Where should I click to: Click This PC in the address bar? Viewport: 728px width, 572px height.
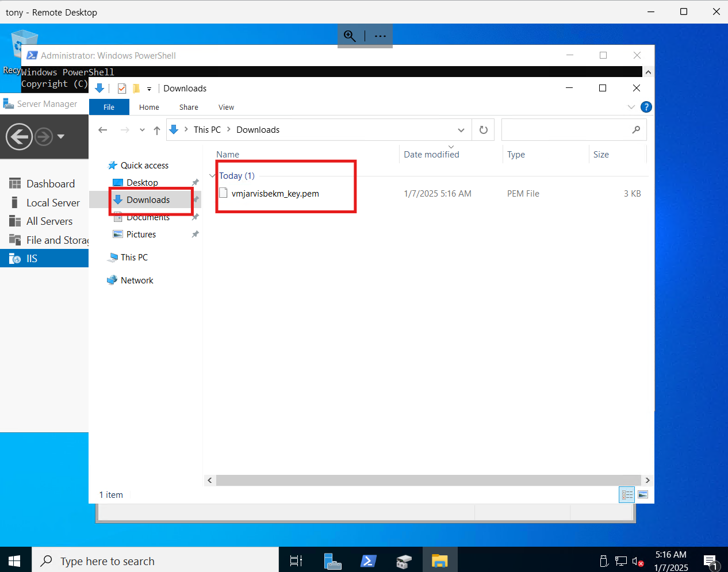coord(207,130)
